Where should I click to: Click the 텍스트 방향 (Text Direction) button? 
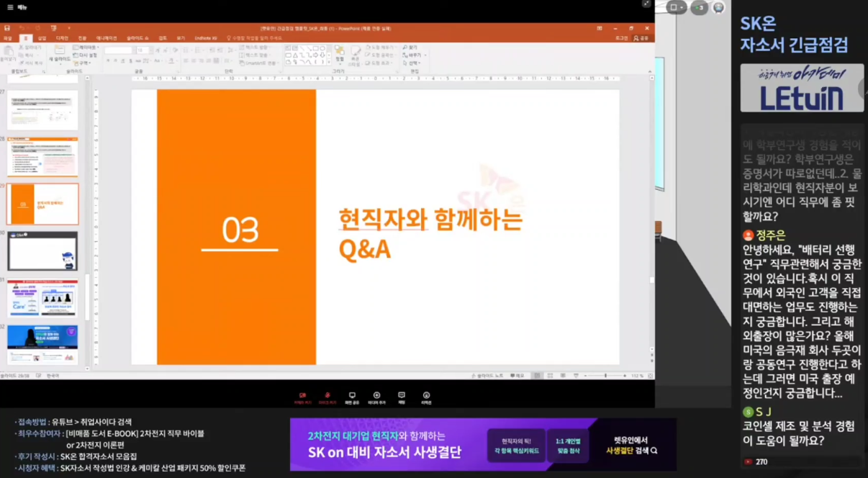[x=256, y=48]
